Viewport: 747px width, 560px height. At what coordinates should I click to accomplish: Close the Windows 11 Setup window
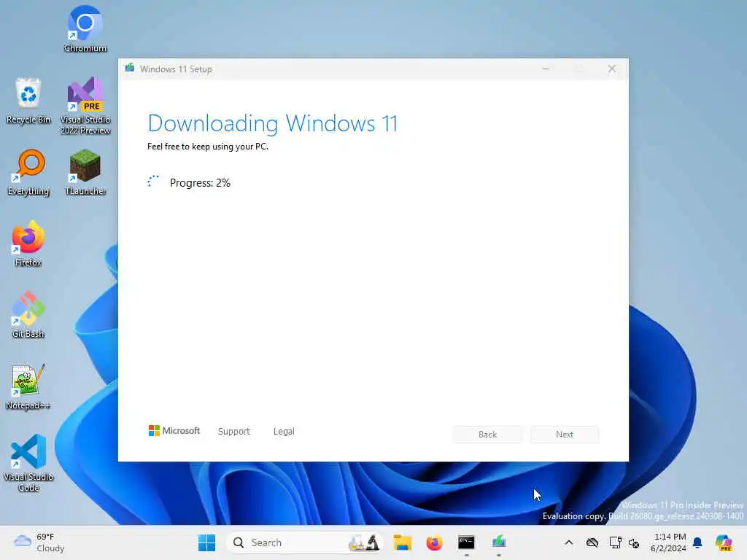(612, 69)
